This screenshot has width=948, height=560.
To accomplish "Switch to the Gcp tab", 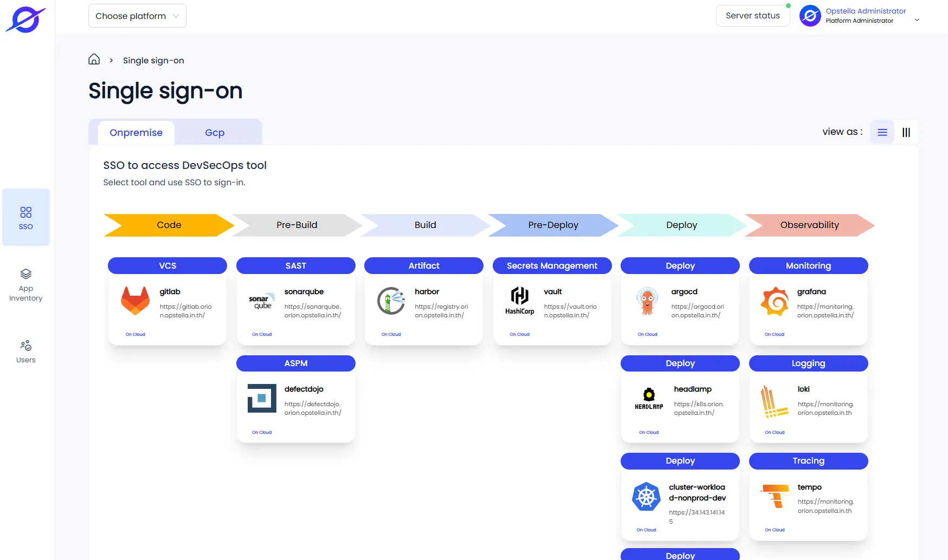I will pyautogui.click(x=215, y=133).
